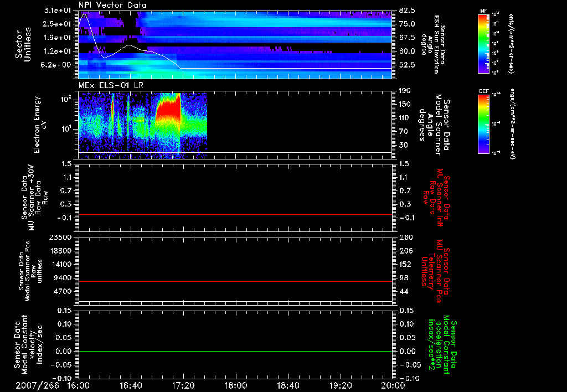Image resolution: width=567 pixels, height=392 pixels.
Task: Click the "18800" scanner position tick
Action: pos(60,251)
